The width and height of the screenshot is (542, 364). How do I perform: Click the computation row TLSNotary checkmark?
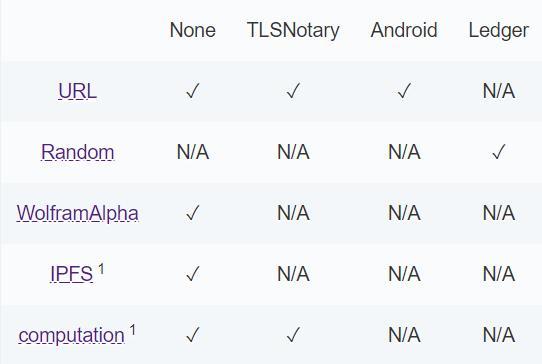[x=293, y=335]
